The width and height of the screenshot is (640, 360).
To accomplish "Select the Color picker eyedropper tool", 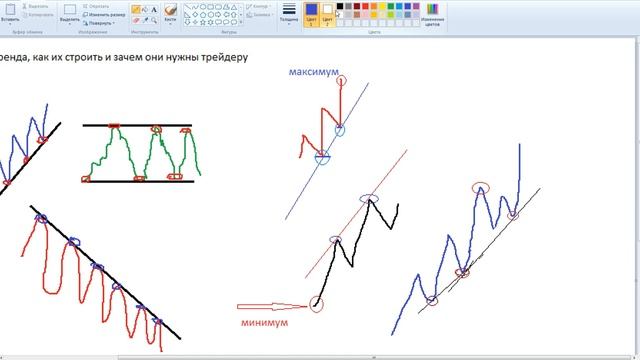I will coord(145,20).
